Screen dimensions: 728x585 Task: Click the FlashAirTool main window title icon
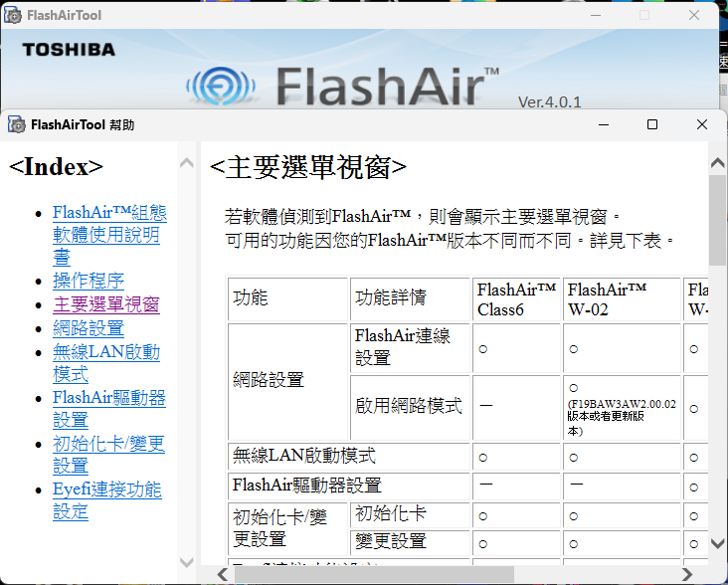(13, 15)
